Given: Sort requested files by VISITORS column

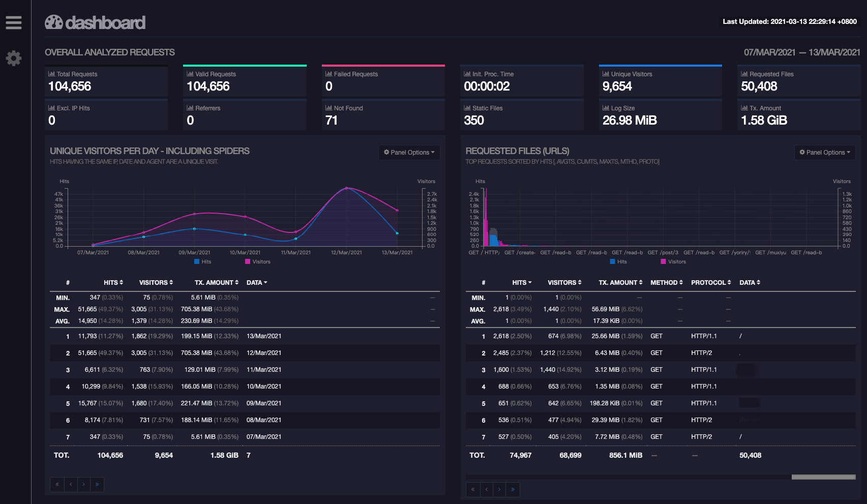Looking at the screenshot, I should click(564, 282).
